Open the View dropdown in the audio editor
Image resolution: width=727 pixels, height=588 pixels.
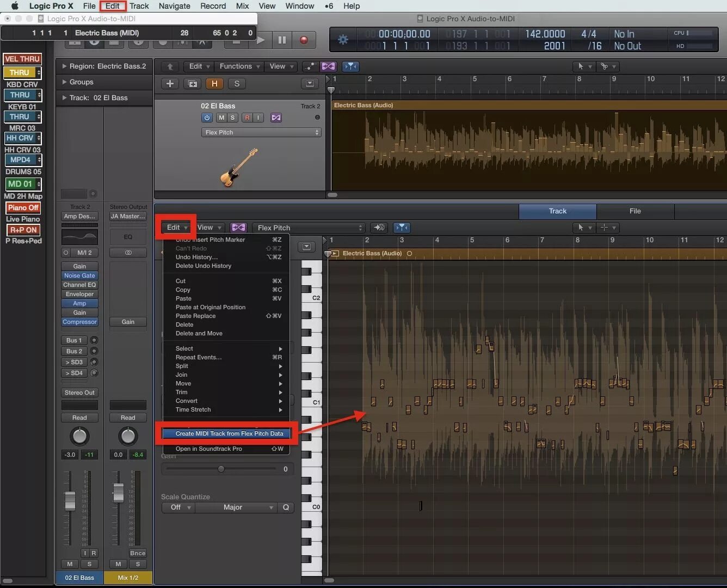click(210, 228)
